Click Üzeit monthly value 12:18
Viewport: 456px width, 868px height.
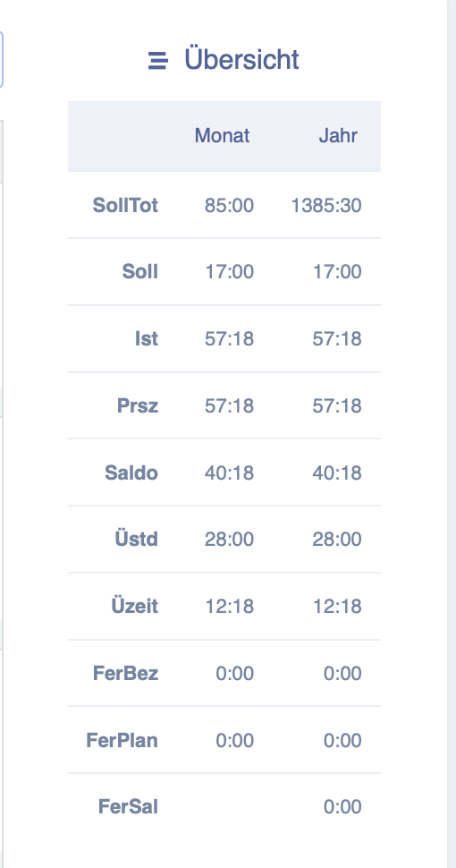tap(230, 606)
